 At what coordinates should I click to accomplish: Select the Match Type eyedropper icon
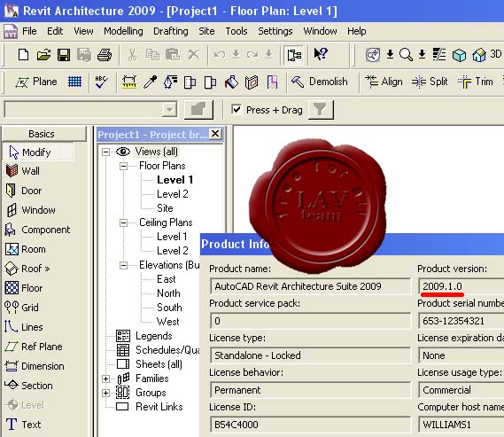(150, 82)
